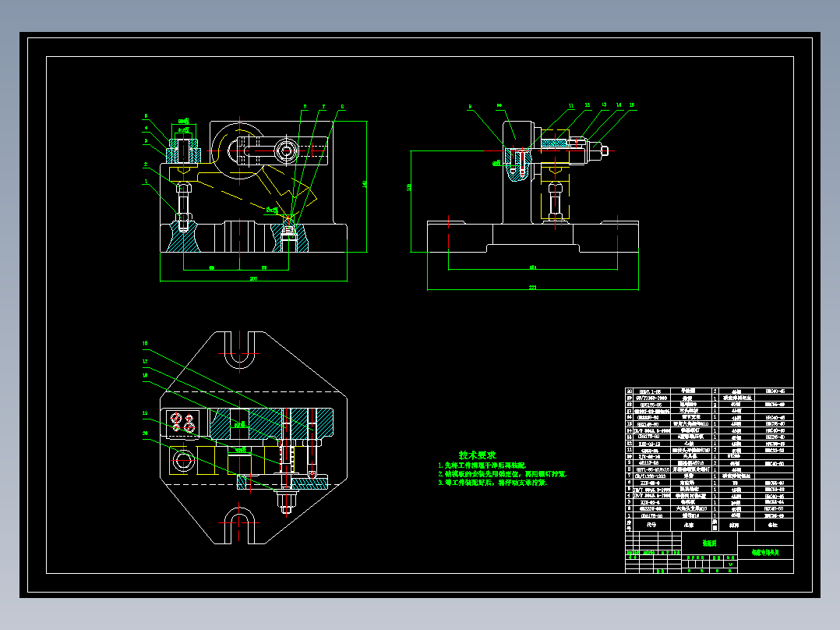Click part callout number 20 in top view
The height and width of the screenshot is (630, 840).
pos(145,434)
